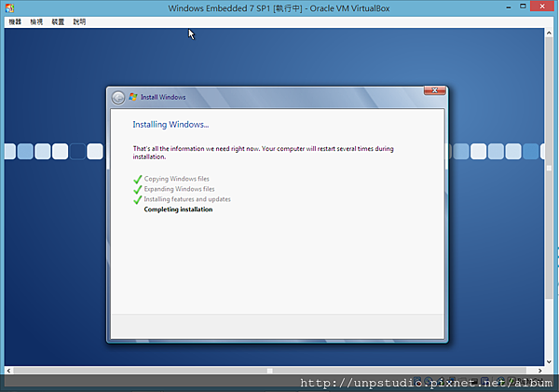Click the "Expanding Windows files" step

tap(179, 189)
